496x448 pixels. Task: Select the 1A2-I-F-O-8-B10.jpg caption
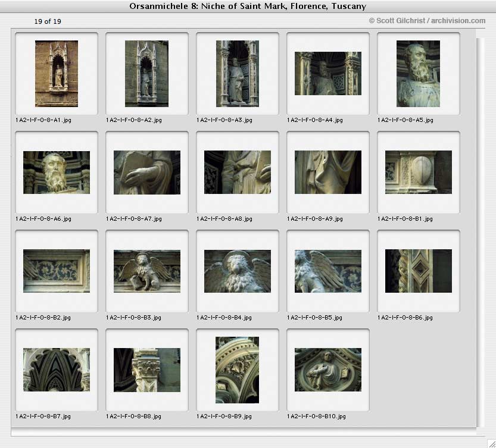[x=316, y=416]
